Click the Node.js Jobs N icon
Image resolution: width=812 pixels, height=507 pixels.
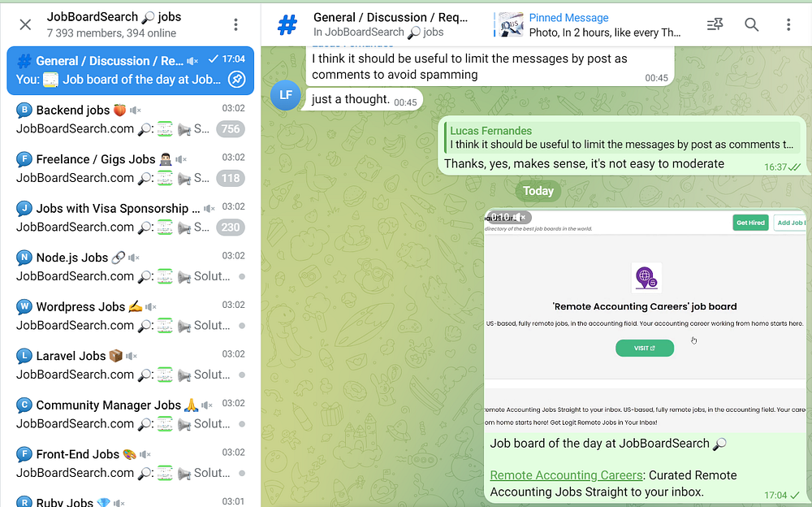(x=24, y=258)
